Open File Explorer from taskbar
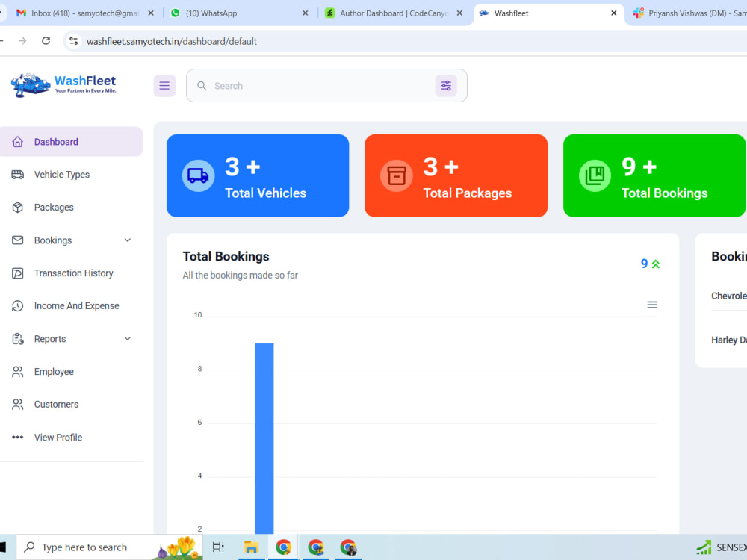 click(x=251, y=547)
